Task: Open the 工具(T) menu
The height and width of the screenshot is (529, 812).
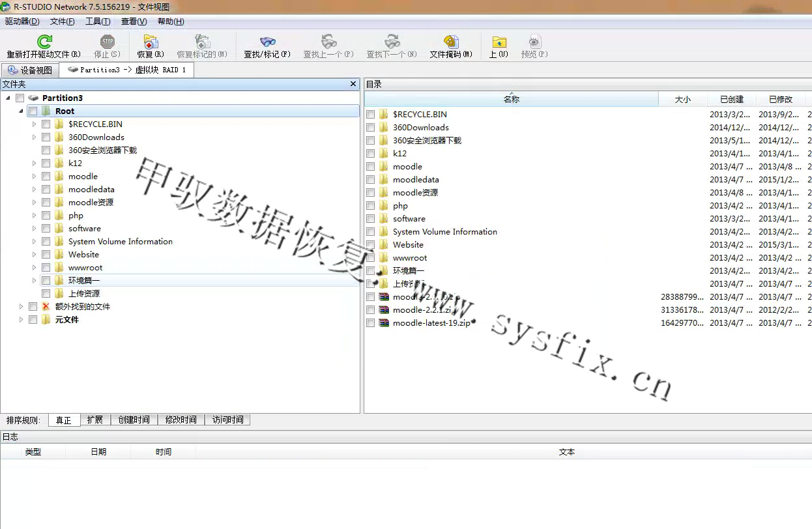Action: pos(98,21)
